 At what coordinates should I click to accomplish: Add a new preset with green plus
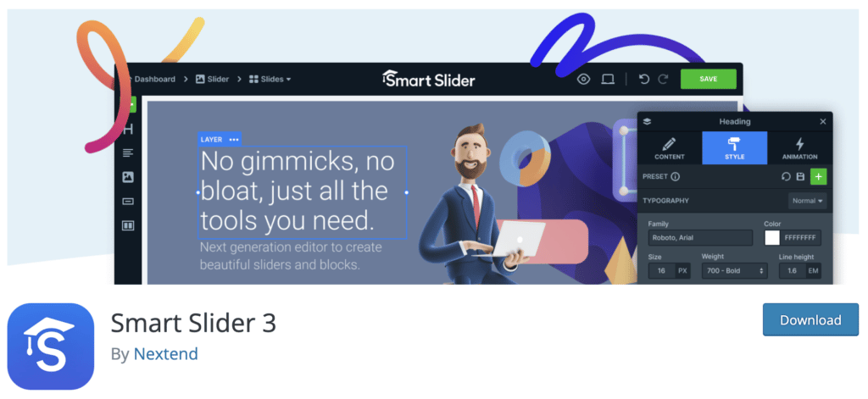(x=819, y=176)
